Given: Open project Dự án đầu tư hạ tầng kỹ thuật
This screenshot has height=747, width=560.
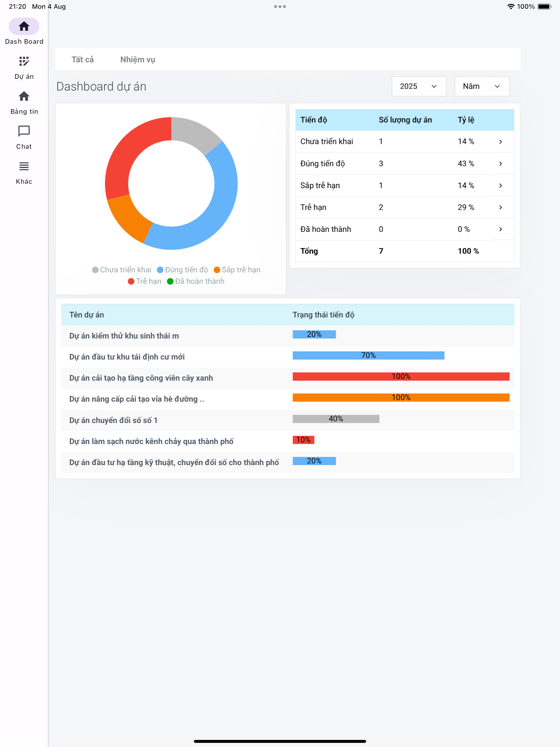Looking at the screenshot, I should (x=174, y=462).
